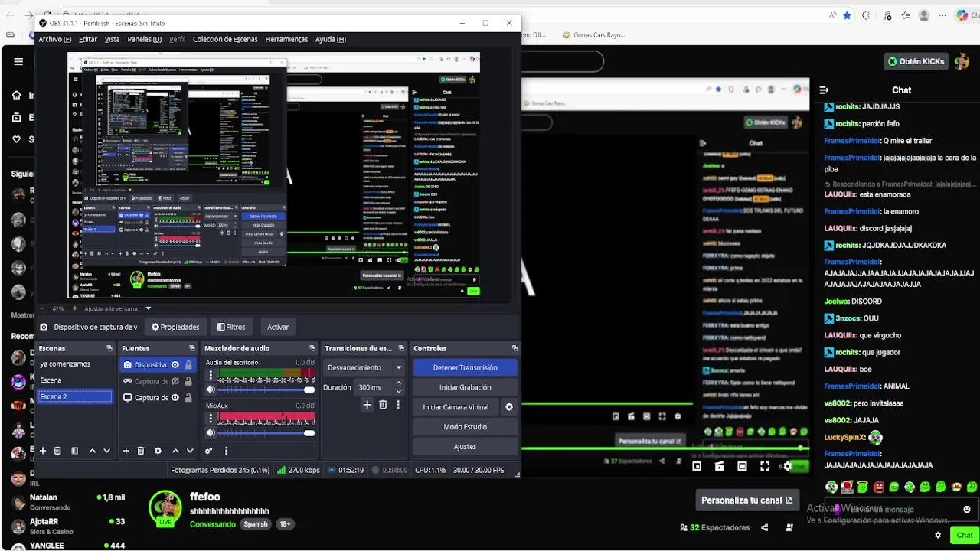Image resolution: width=980 pixels, height=551 pixels.
Task: Open source Propiedades button
Action: click(x=175, y=327)
